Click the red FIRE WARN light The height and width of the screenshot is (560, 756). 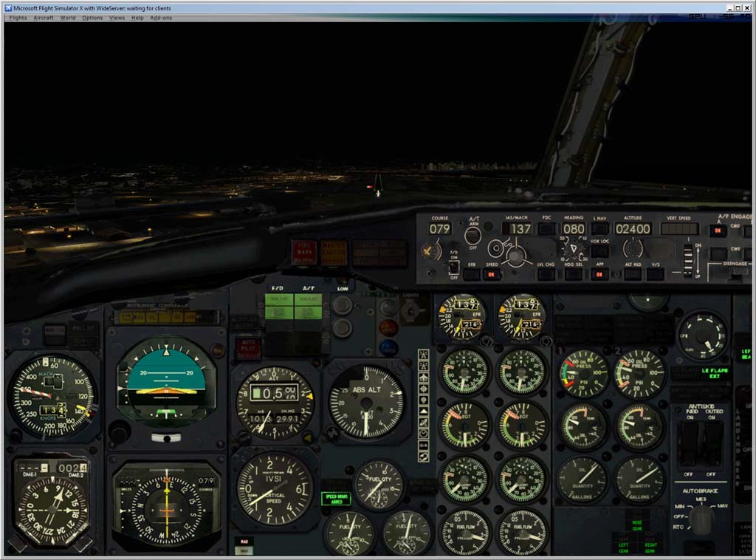point(304,252)
